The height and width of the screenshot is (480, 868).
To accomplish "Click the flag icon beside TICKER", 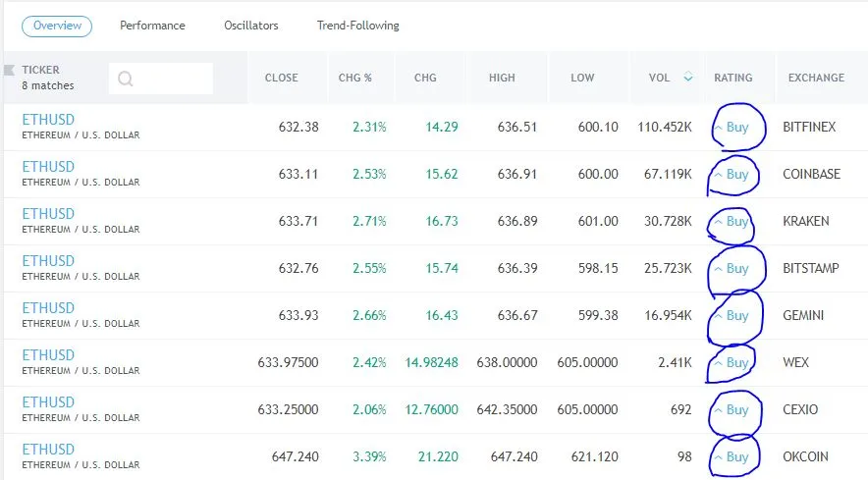I will 9,70.
